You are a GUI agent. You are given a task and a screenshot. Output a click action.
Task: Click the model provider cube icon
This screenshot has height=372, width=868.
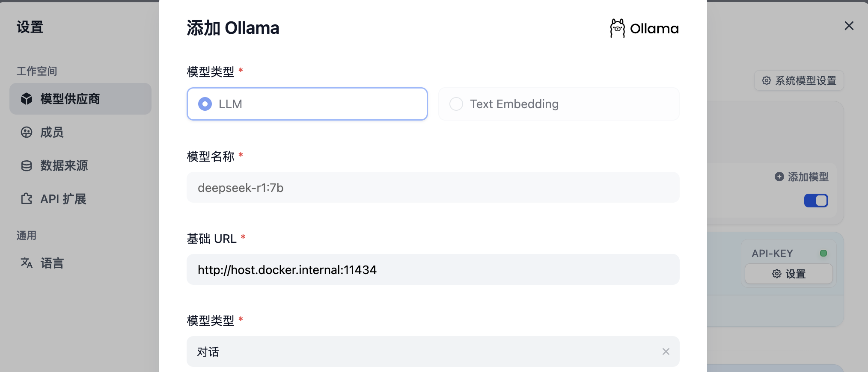pos(27,99)
